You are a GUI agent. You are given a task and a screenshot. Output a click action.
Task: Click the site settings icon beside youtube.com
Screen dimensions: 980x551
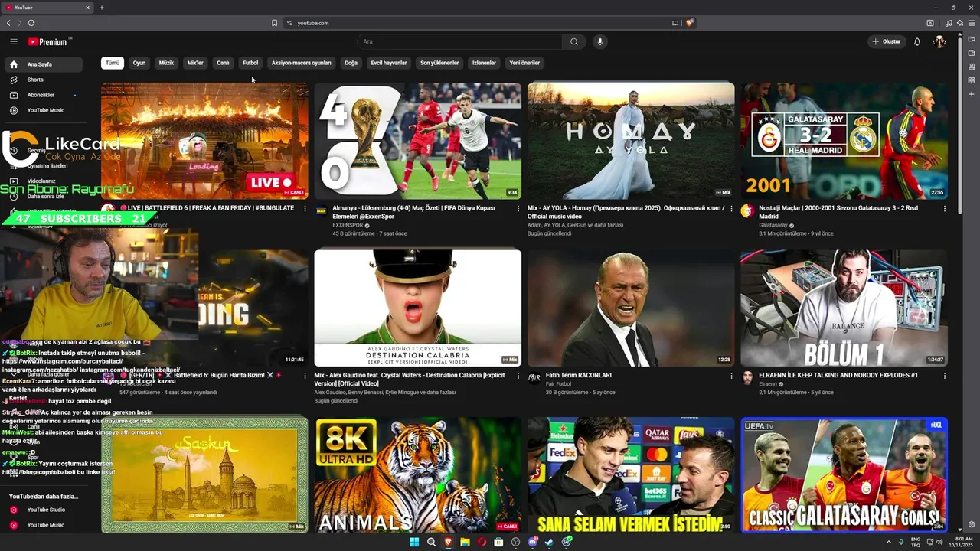(289, 23)
